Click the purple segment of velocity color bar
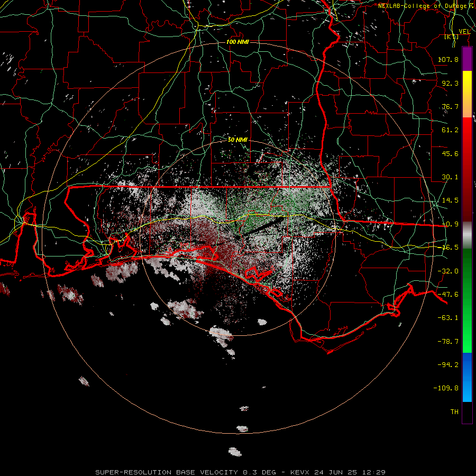Viewport: 476px width, 476px height. (467, 59)
